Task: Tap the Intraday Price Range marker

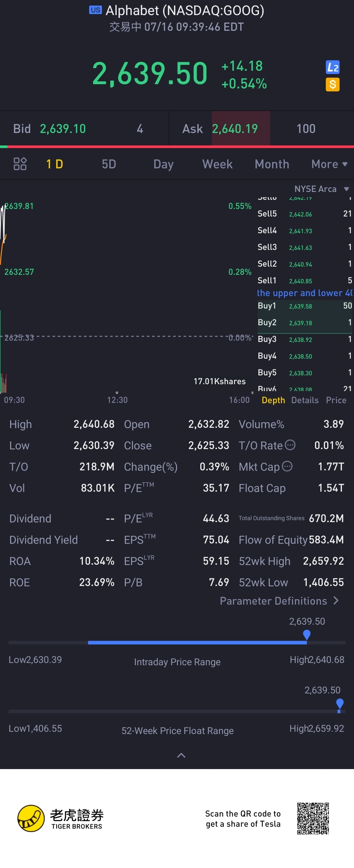Action: click(x=306, y=634)
